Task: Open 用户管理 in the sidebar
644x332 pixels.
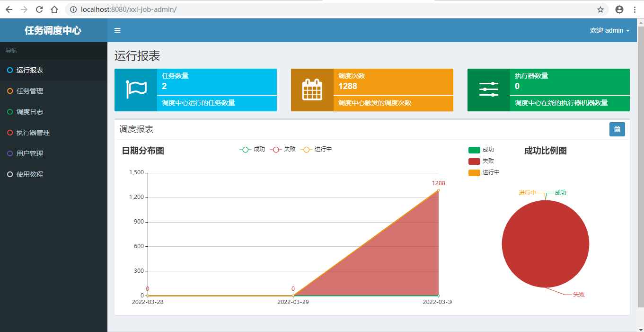Action: 53,153
